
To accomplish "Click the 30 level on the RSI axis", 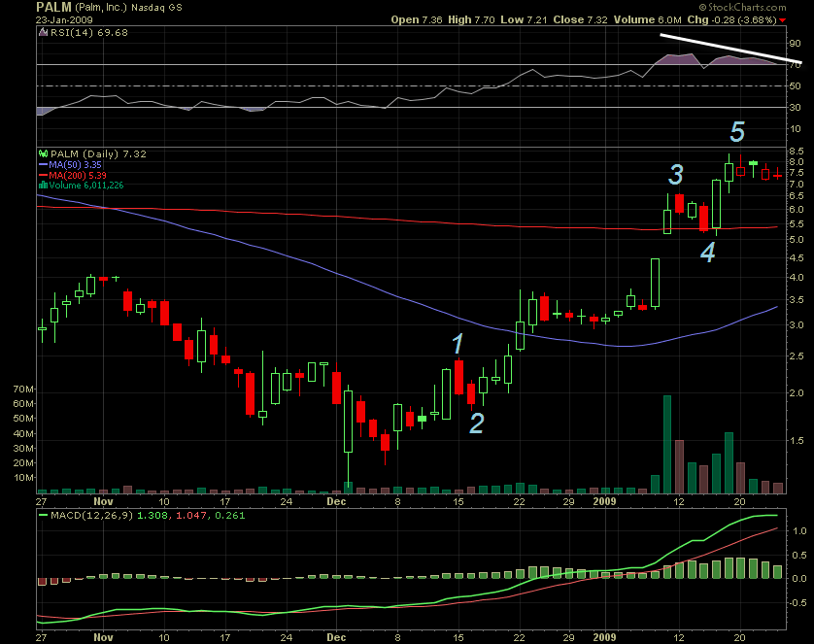I will pos(795,108).
